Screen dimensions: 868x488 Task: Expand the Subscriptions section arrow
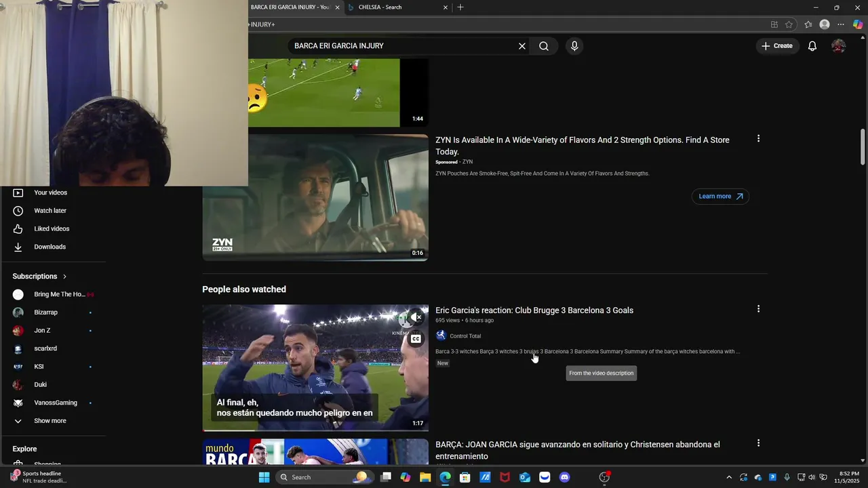[x=64, y=277]
